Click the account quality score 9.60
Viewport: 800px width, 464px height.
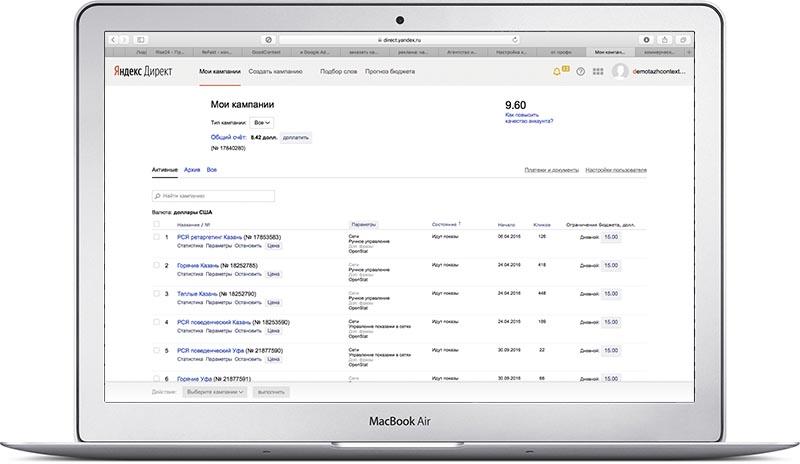(515, 105)
